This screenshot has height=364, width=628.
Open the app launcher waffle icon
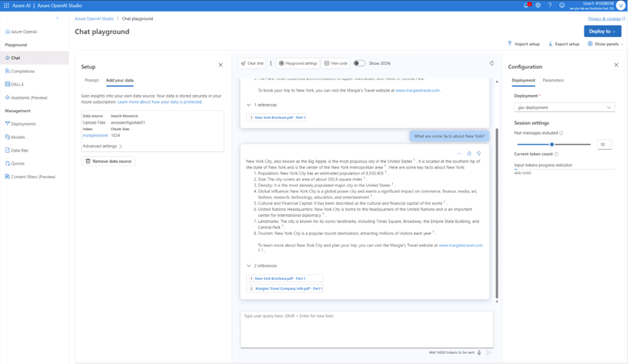click(6, 5)
